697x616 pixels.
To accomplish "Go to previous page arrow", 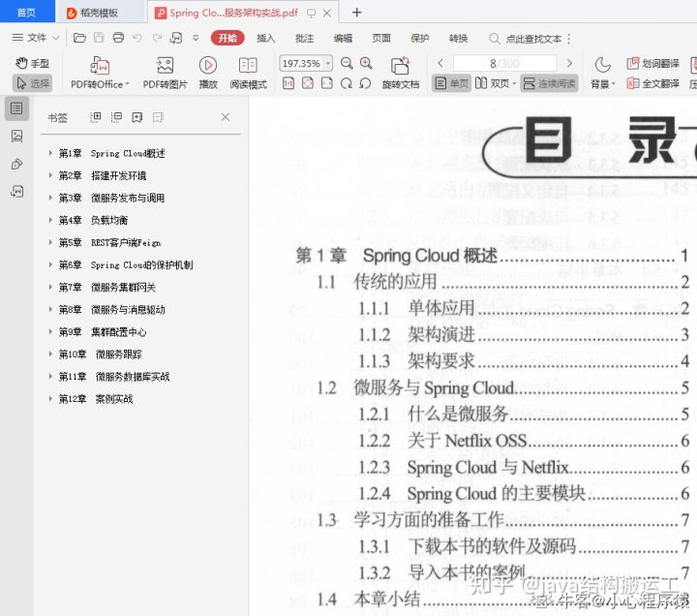I will tap(440, 63).
